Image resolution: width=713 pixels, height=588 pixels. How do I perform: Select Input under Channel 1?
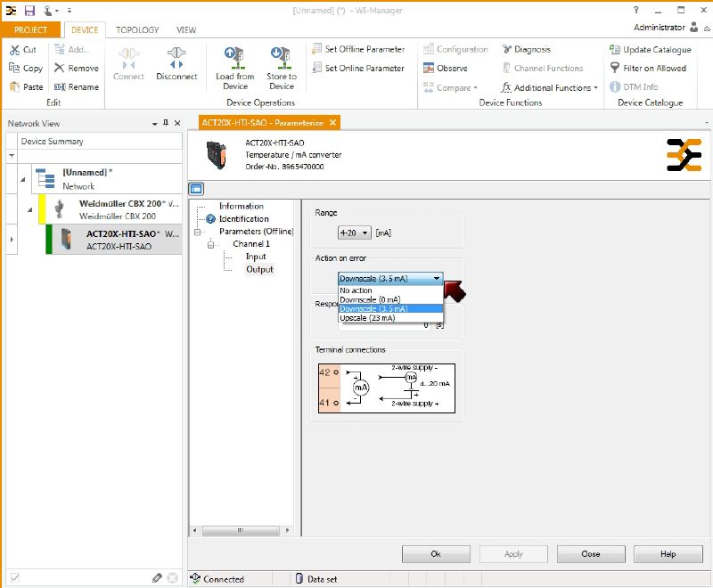pyautogui.click(x=256, y=257)
